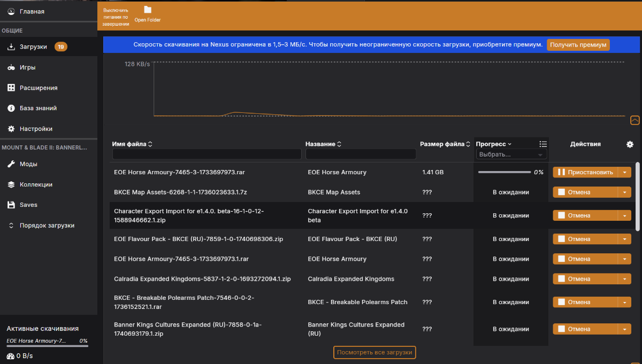Click the Действия column header
Image resolution: width=642 pixels, height=364 pixels.
[585, 144]
